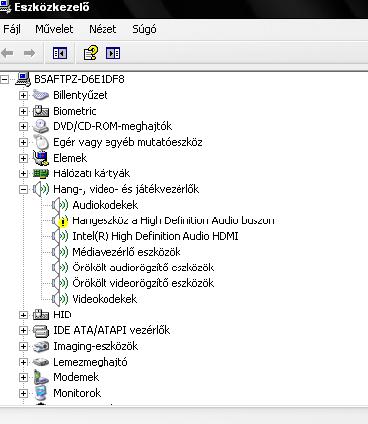Click icon beside Örökölt videorögzítő eszközök
Image resolution: width=368 pixels, height=424 pixels.
(60, 283)
